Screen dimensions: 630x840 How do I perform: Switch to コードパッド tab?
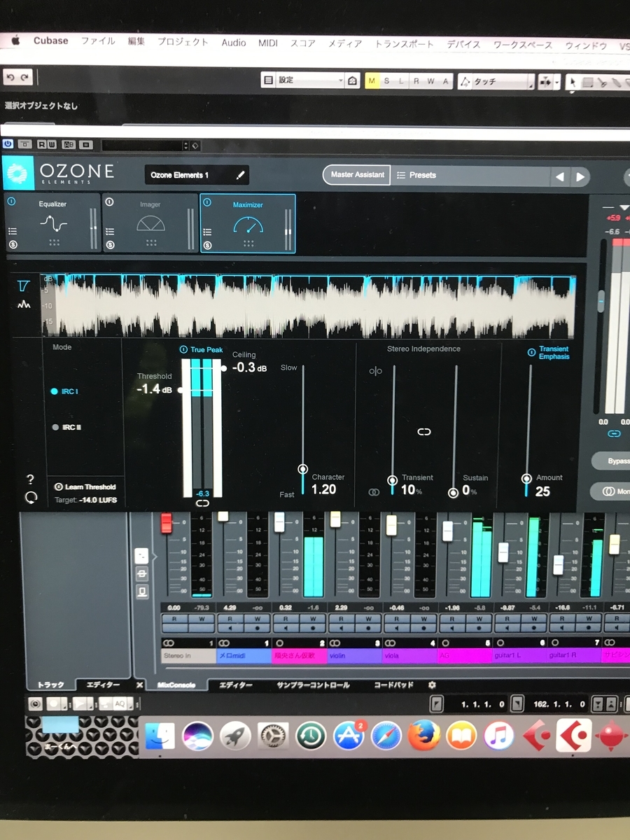tap(394, 685)
